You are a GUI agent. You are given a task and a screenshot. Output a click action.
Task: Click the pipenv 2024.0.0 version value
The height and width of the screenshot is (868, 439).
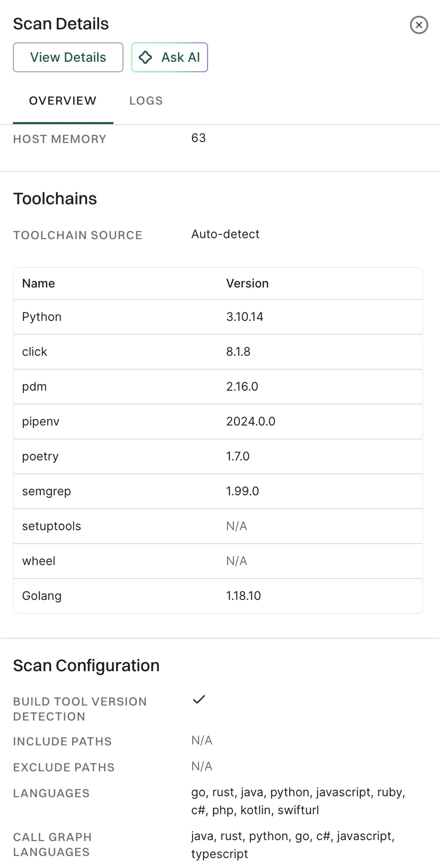(250, 421)
